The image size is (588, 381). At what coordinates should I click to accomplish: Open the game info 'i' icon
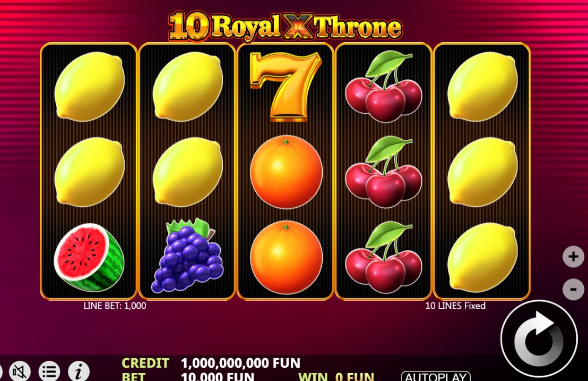(x=79, y=371)
